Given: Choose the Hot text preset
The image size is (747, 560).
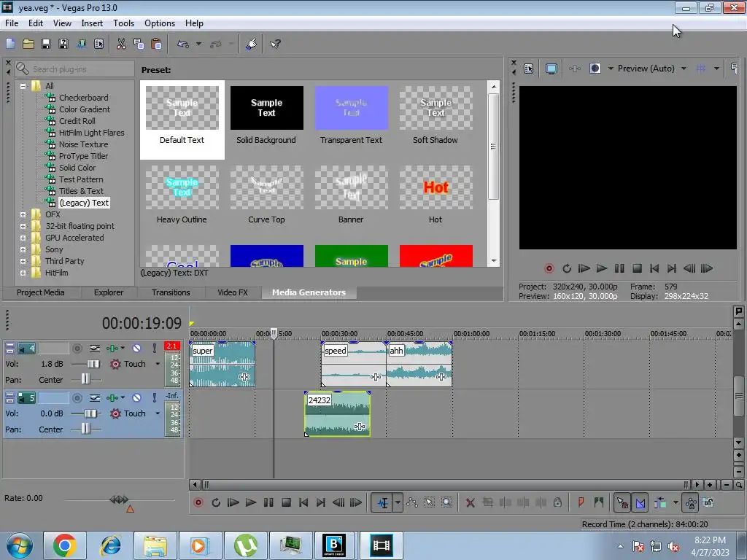Looking at the screenshot, I should point(436,195).
